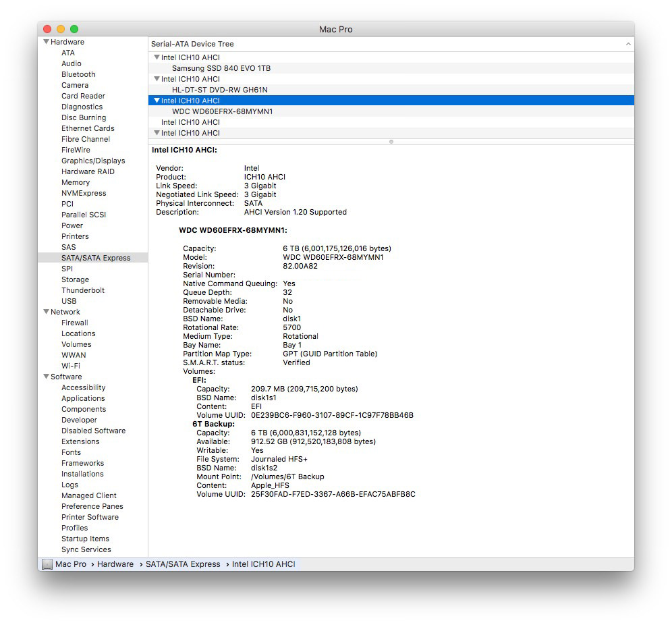Viewport: 672px width, 625px height.
Task: Collapse the last Intel ICH10 AHCI tree node triangle
Action: coord(157,133)
